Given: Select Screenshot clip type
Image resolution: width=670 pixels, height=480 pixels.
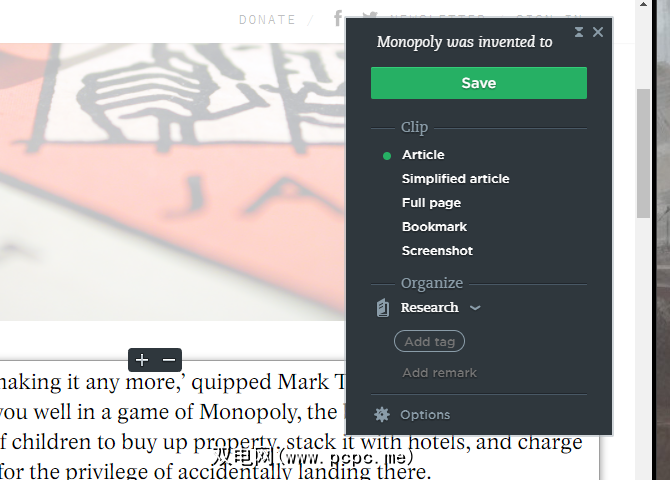Looking at the screenshot, I should [437, 250].
